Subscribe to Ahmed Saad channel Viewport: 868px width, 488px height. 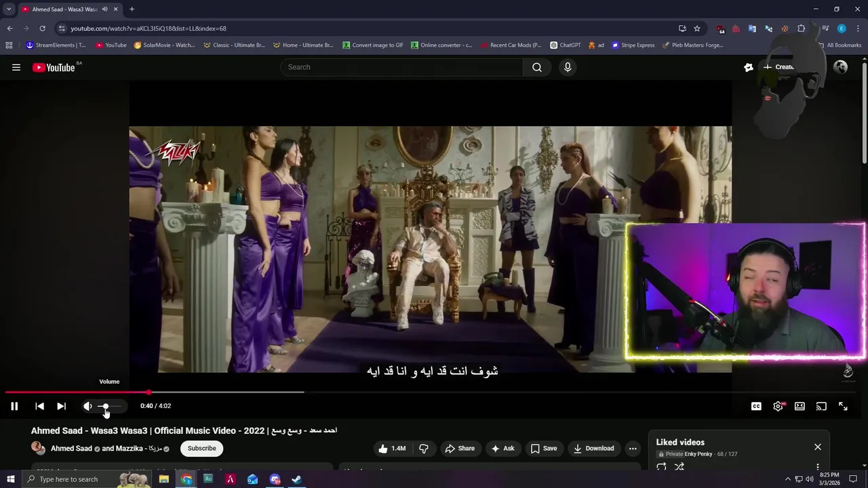[201, 448]
